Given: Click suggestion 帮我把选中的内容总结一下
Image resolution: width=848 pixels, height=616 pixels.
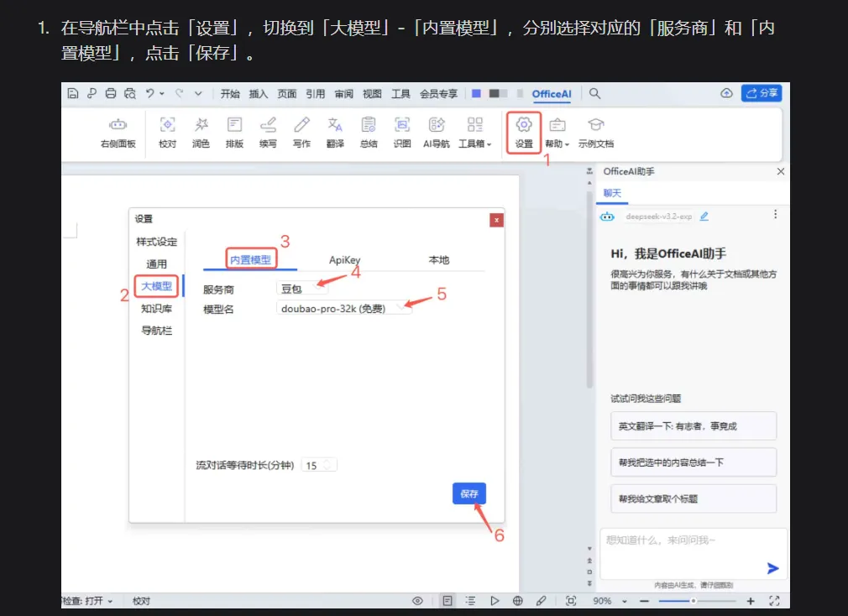Looking at the screenshot, I should (x=694, y=462).
